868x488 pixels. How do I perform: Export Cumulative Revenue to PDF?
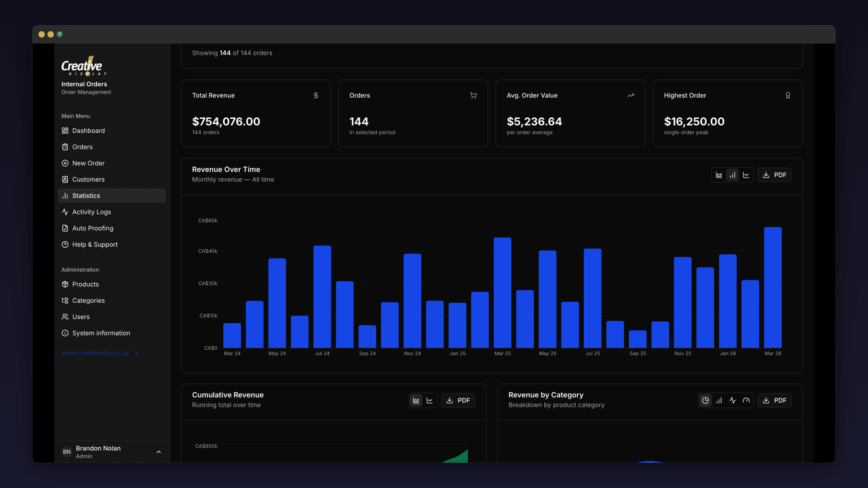pos(458,400)
